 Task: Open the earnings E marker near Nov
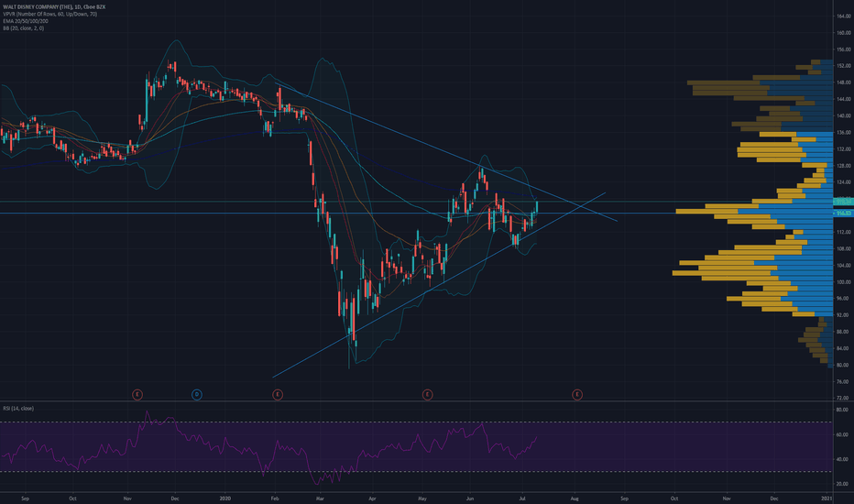click(x=137, y=394)
